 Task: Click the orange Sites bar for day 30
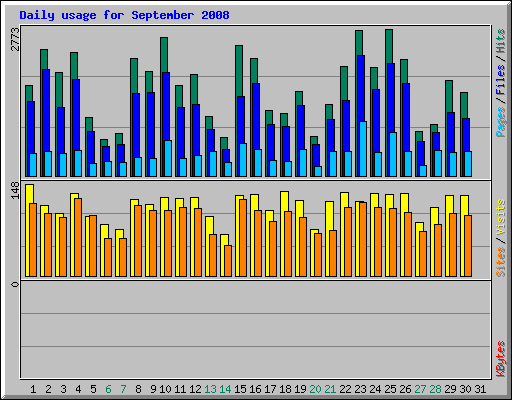(x=468, y=246)
